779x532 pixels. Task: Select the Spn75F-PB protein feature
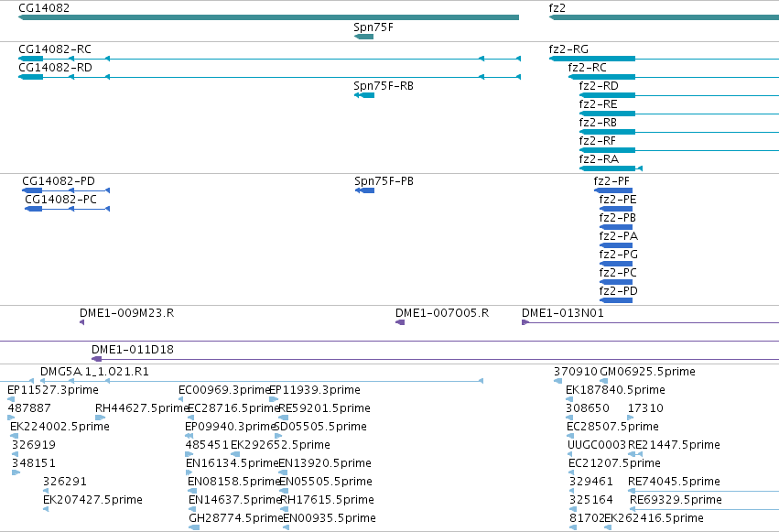click(x=364, y=190)
